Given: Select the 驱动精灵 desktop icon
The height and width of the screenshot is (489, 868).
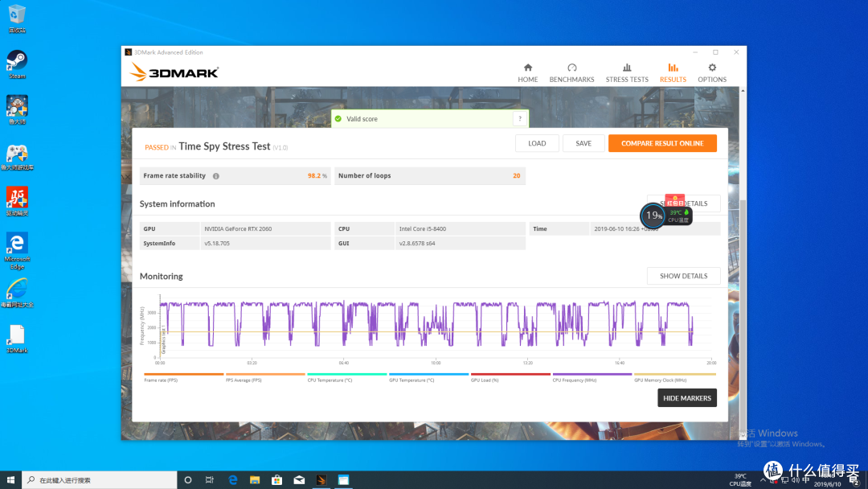Looking at the screenshot, I should [17, 201].
